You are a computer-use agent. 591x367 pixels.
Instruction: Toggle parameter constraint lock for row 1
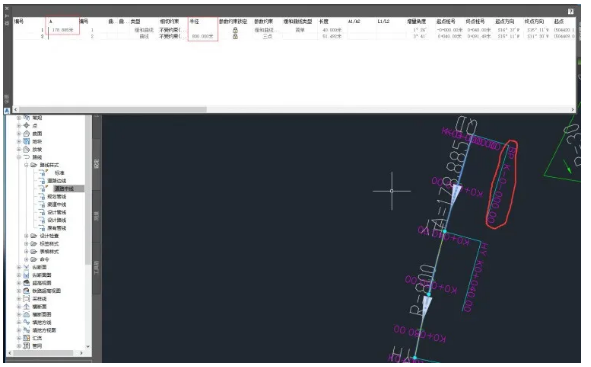coord(235,30)
